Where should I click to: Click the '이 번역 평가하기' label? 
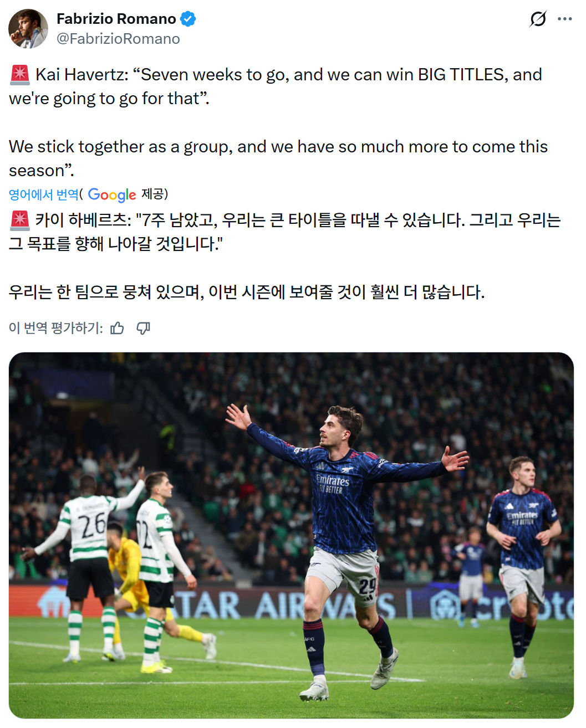[56, 329]
